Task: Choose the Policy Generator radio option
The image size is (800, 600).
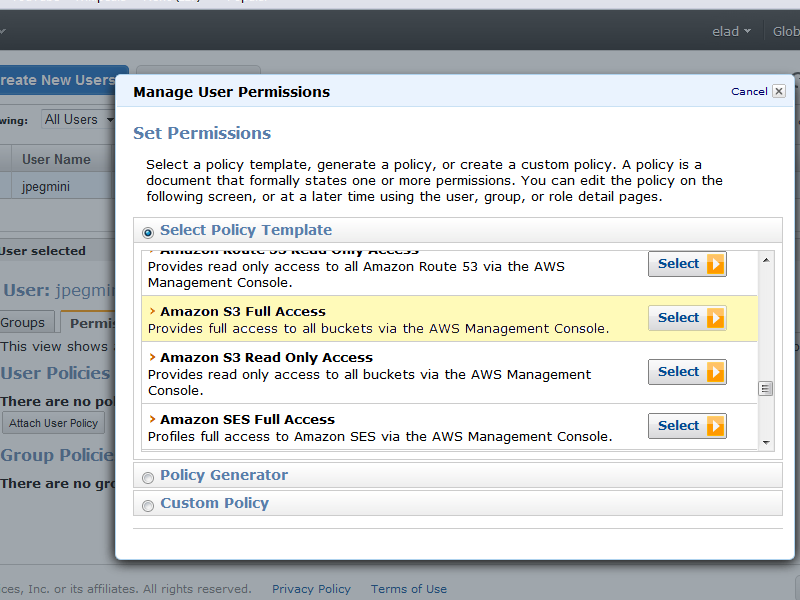Action: [x=148, y=478]
